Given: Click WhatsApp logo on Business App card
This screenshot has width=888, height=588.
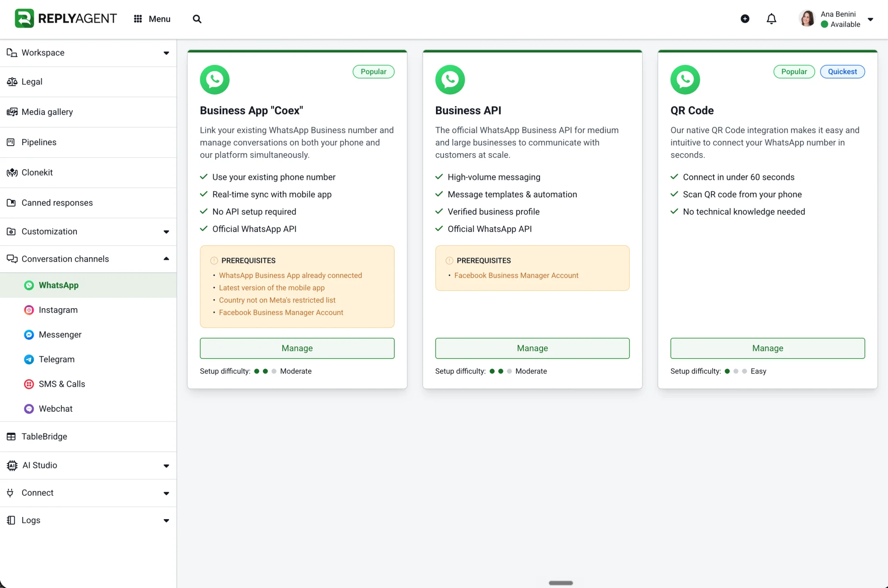Looking at the screenshot, I should 214,79.
